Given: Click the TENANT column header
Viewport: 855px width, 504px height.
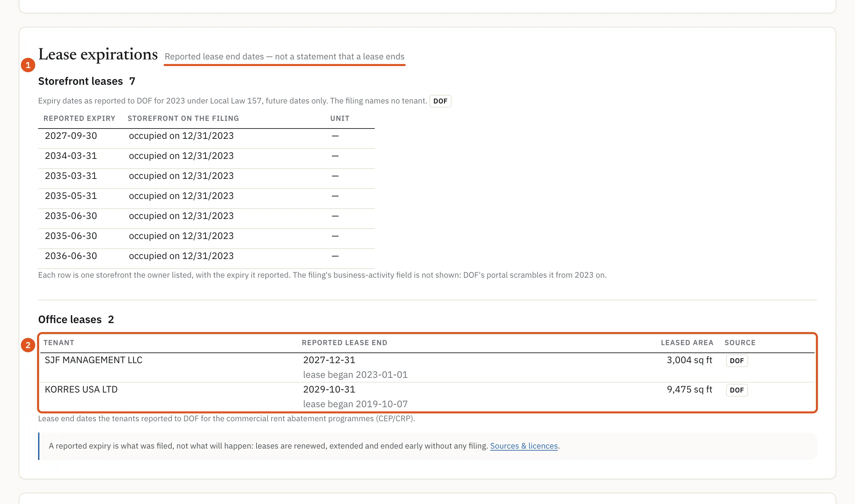Looking at the screenshot, I should [59, 343].
